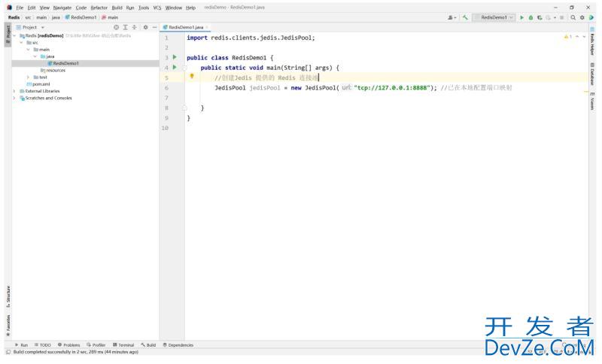Open Search Everywhere magnifier icon
The width and height of the screenshot is (602, 364).
[x=573, y=17]
